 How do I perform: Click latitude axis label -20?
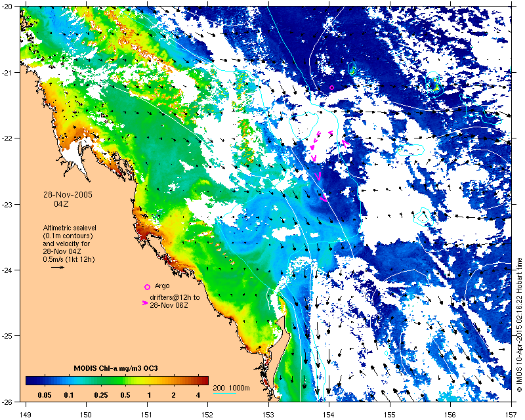coord(8,7)
